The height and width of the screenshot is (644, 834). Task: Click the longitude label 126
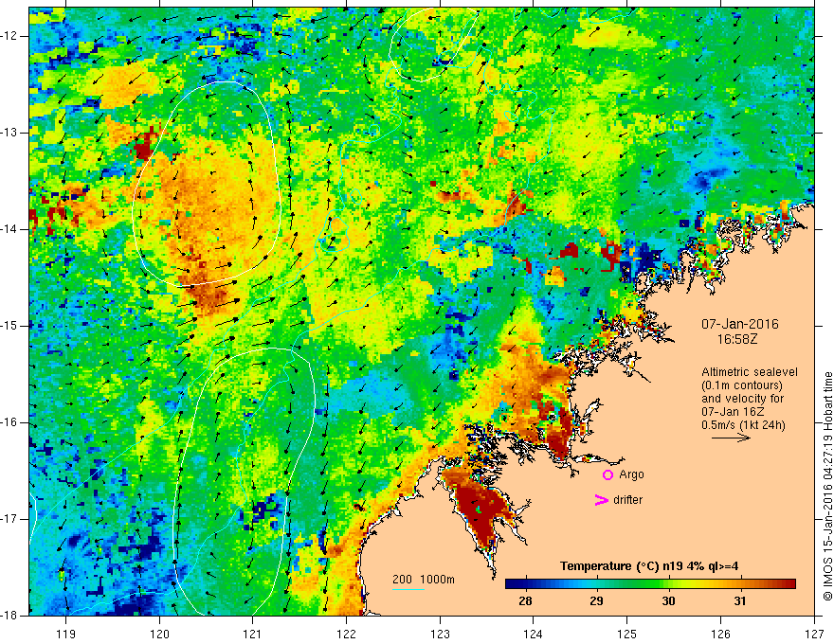click(720, 634)
